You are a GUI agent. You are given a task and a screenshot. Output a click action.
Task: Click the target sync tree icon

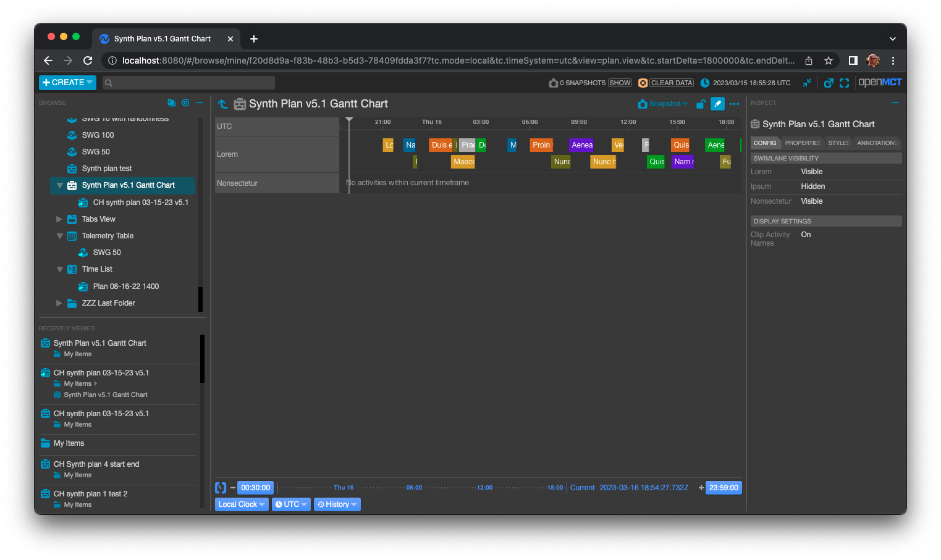[185, 102]
